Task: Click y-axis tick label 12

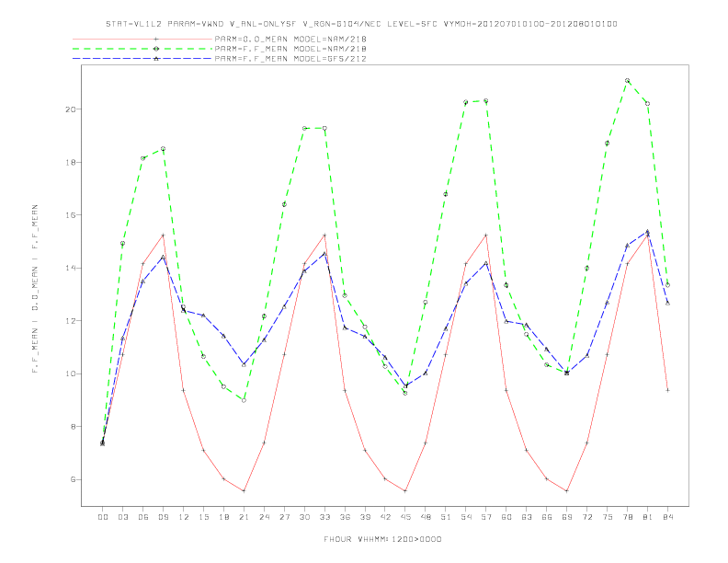Action: [71, 321]
